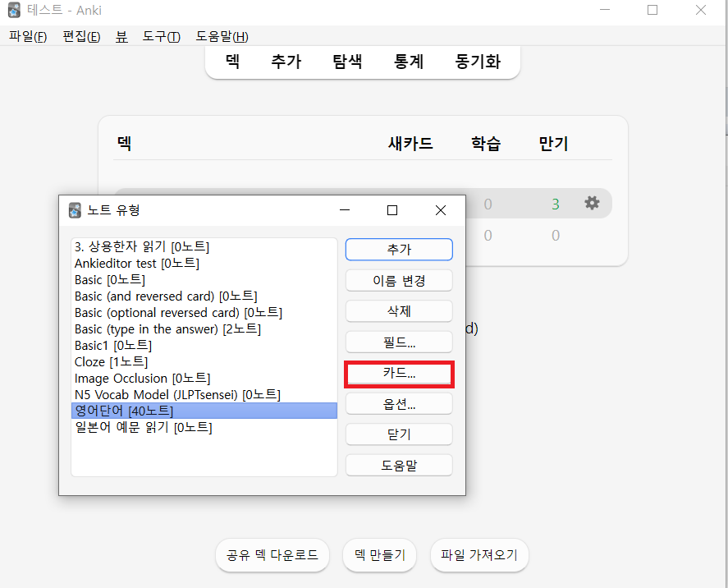Click the 공유 덱 다운로드 button
This screenshot has width=728, height=588.
click(272, 555)
